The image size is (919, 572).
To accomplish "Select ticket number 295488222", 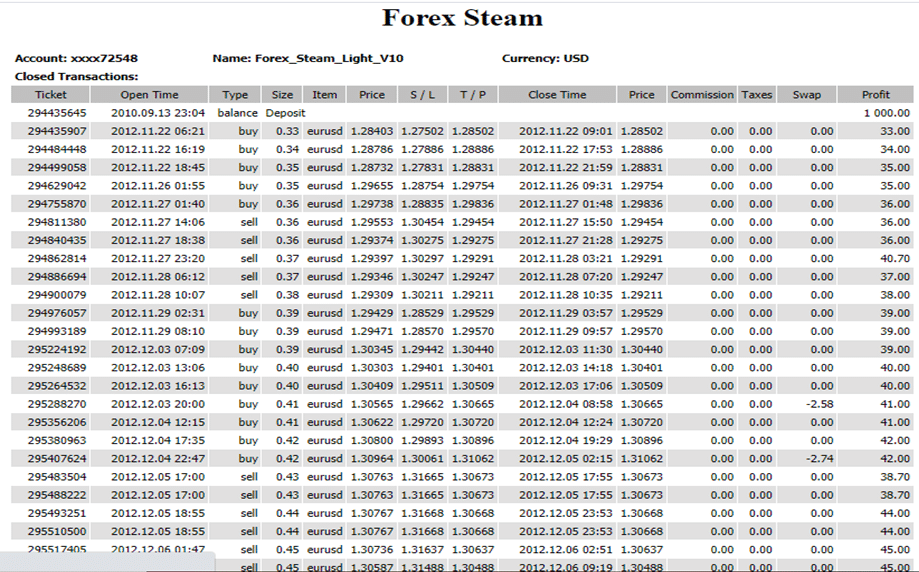I will pyautogui.click(x=57, y=494).
